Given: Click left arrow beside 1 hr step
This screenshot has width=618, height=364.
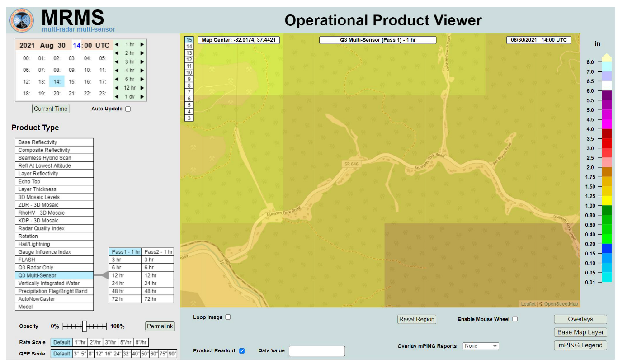Looking at the screenshot, I should (117, 44).
